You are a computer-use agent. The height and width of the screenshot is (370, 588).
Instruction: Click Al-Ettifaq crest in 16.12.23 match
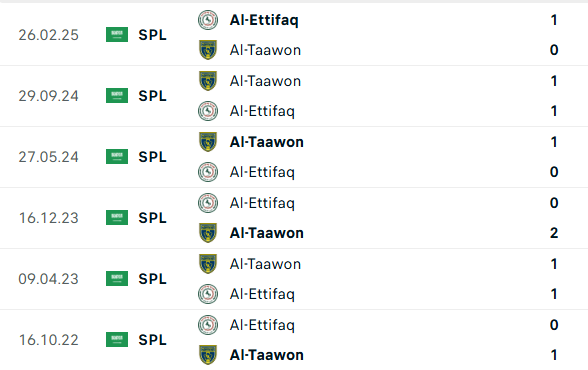coord(208,203)
